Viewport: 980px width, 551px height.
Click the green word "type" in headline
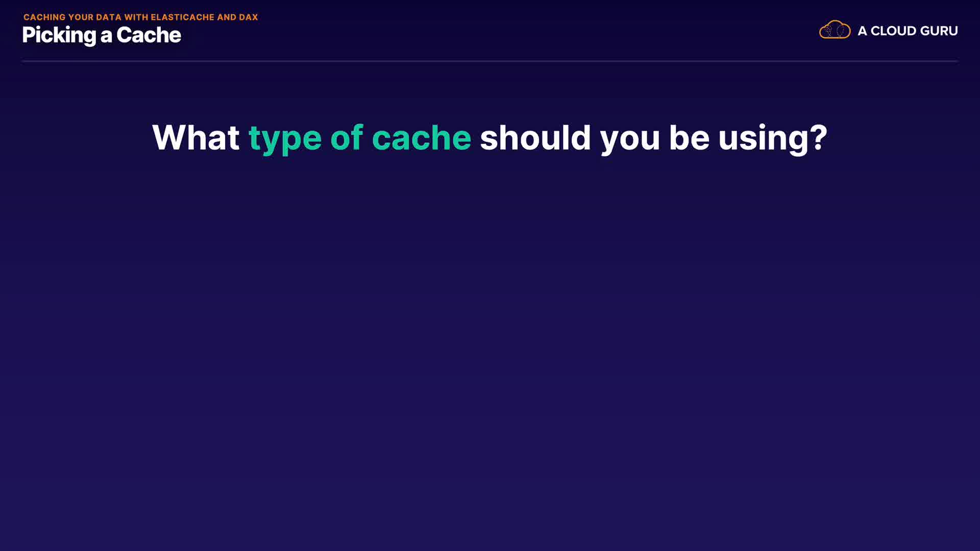(285, 139)
